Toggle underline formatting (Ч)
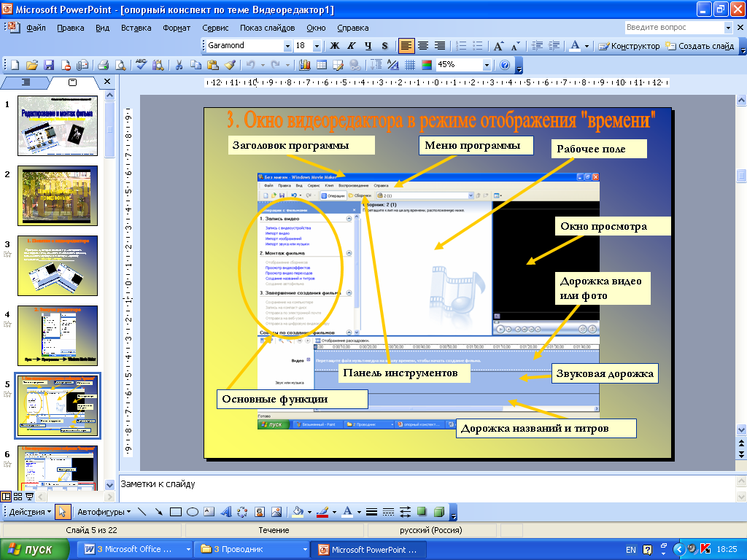747x560 pixels. click(368, 46)
